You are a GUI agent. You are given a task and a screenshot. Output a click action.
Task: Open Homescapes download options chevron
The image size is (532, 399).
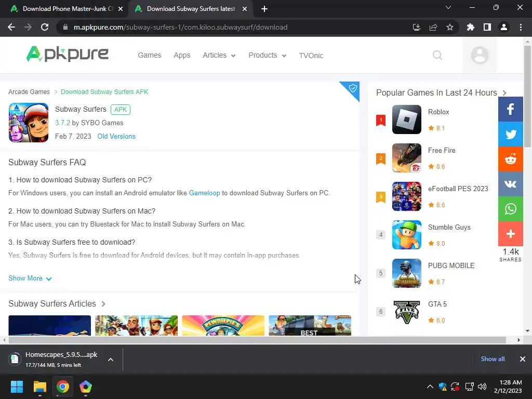[x=111, y=360]
